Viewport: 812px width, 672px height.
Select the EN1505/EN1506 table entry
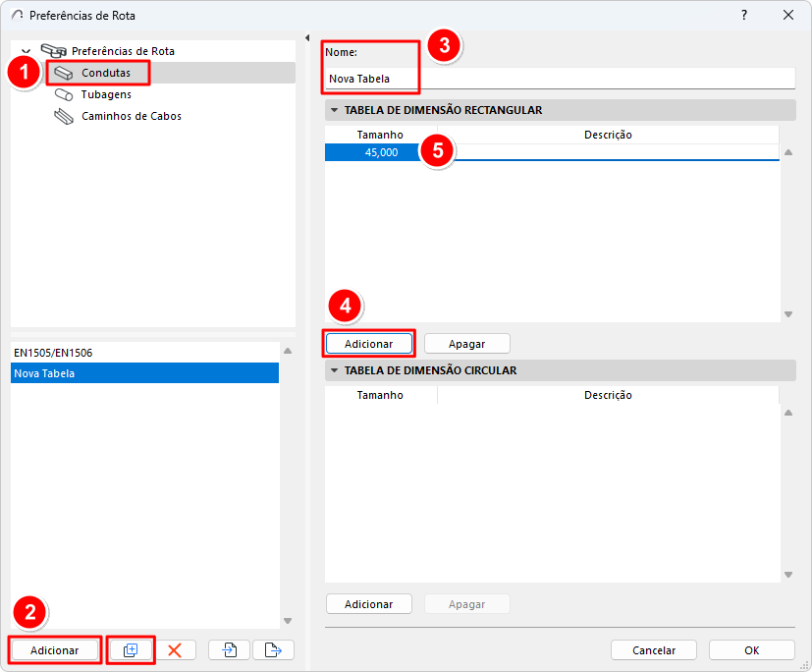click(x=144, y=353)
